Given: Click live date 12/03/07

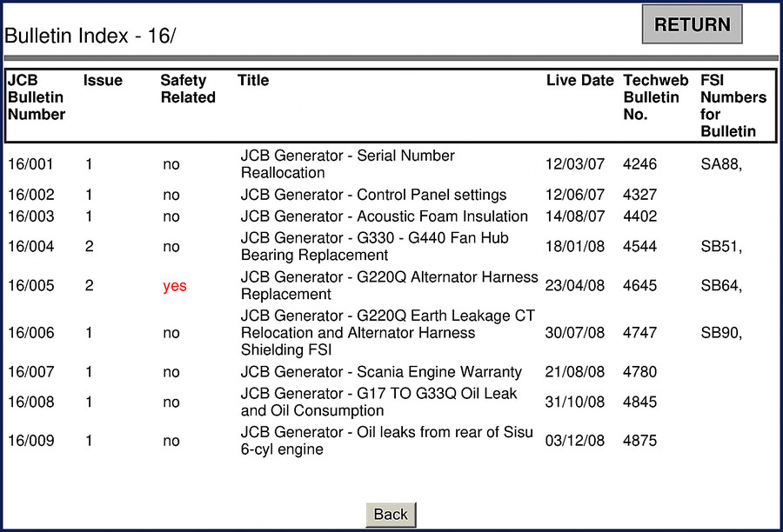Looking at the screenshot, I should [575, 164].
